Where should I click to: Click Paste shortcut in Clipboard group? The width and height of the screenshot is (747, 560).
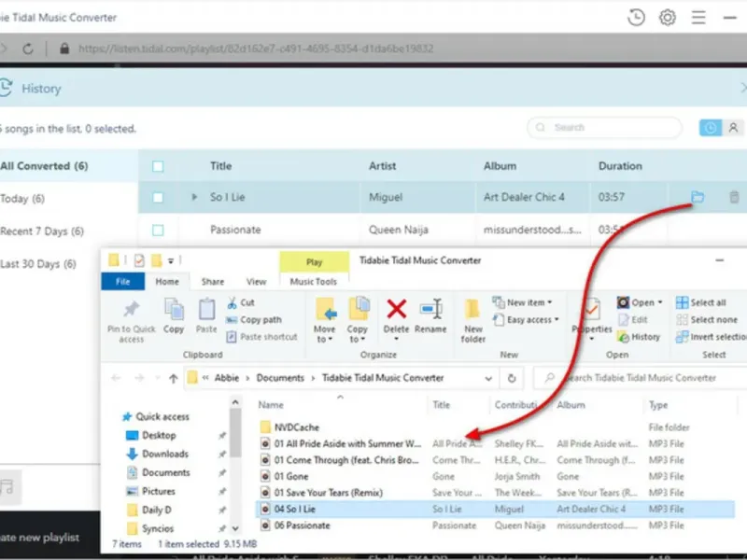pos(262,337)
